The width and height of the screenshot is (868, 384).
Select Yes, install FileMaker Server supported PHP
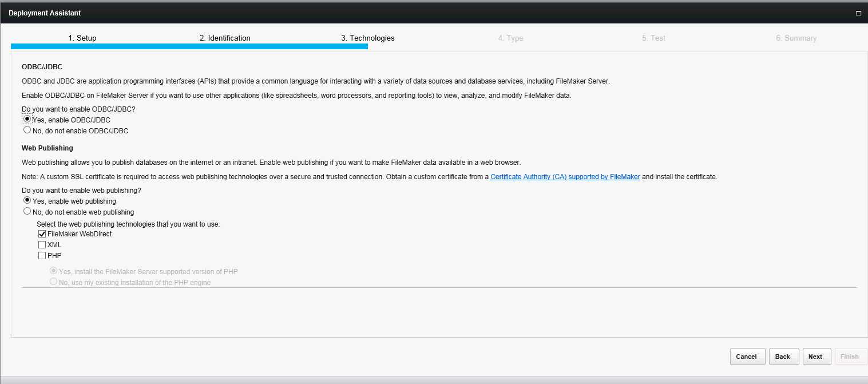point(54,271)
